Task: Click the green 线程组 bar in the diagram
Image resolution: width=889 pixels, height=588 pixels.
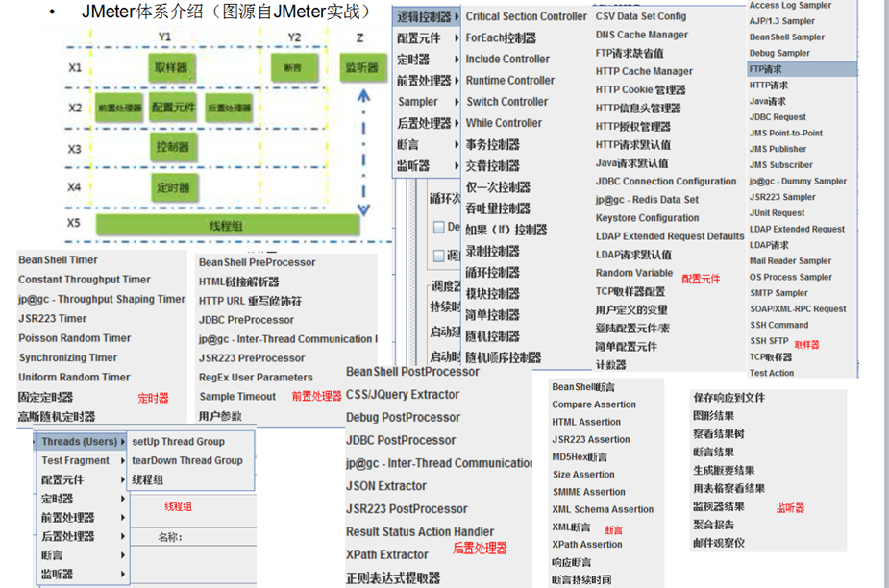Action: 228,226
